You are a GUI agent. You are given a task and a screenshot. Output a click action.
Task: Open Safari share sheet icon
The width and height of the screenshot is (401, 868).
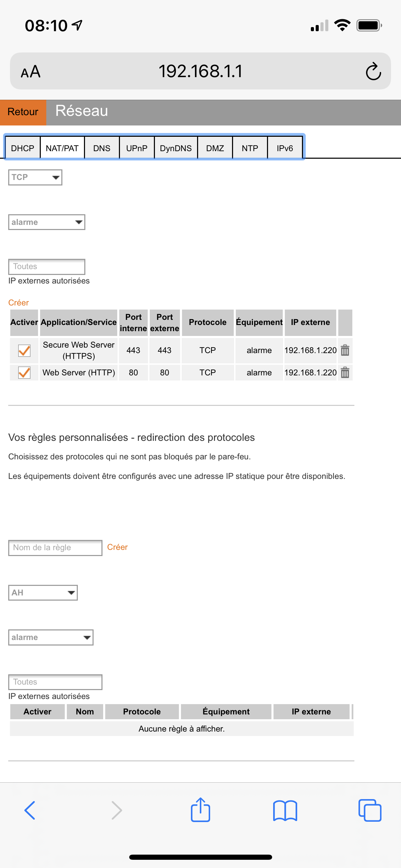click(200, 810)
